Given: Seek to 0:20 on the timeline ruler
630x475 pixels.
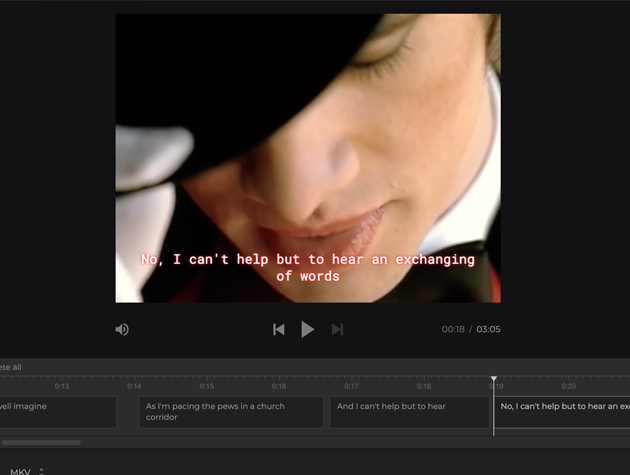Looking at the screenshot, I should [x=568, y=386].
